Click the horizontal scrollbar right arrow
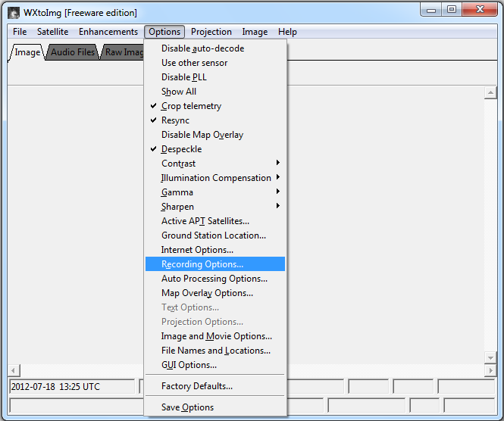The width and height of the screenshot is (504, 421). (x=490, y=370)
